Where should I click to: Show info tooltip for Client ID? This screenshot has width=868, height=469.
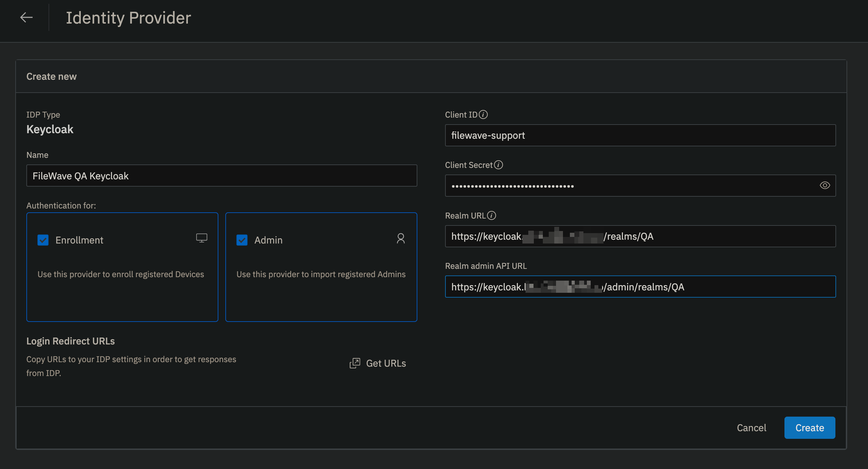pos(483,115)
